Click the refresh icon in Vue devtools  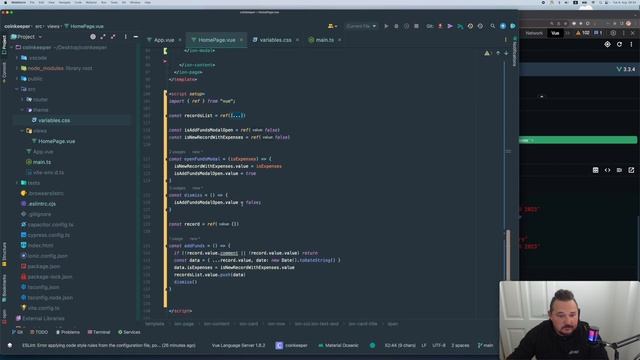619,44
